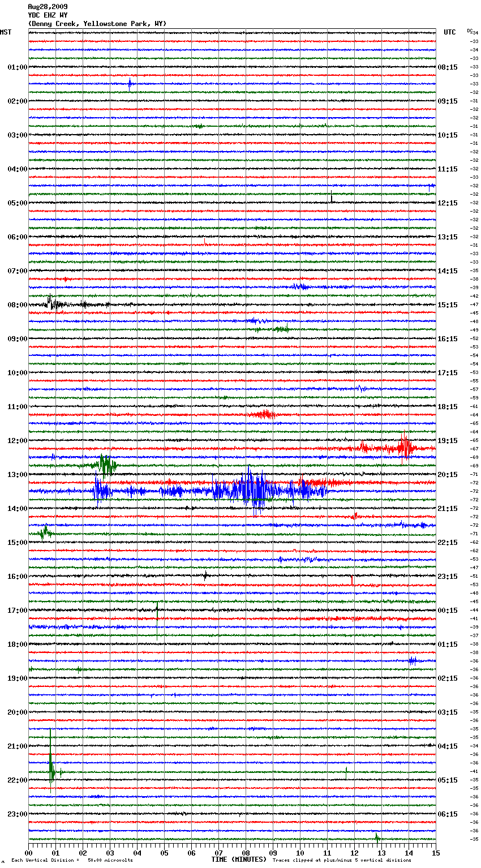Click the traces clipped footnote text
481x868 pixels.
point(342,860)
